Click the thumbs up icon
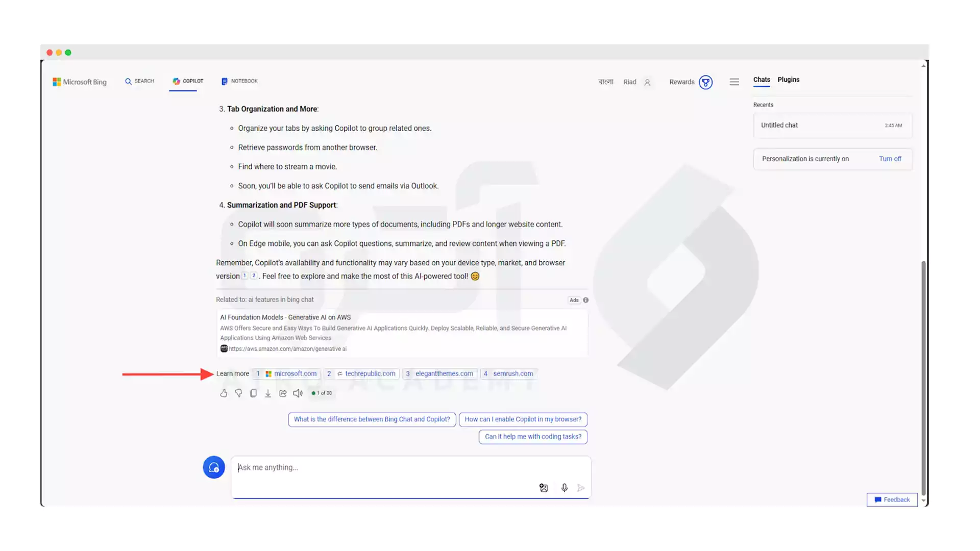This screenshot has width=980, height=551. (224, 393)
